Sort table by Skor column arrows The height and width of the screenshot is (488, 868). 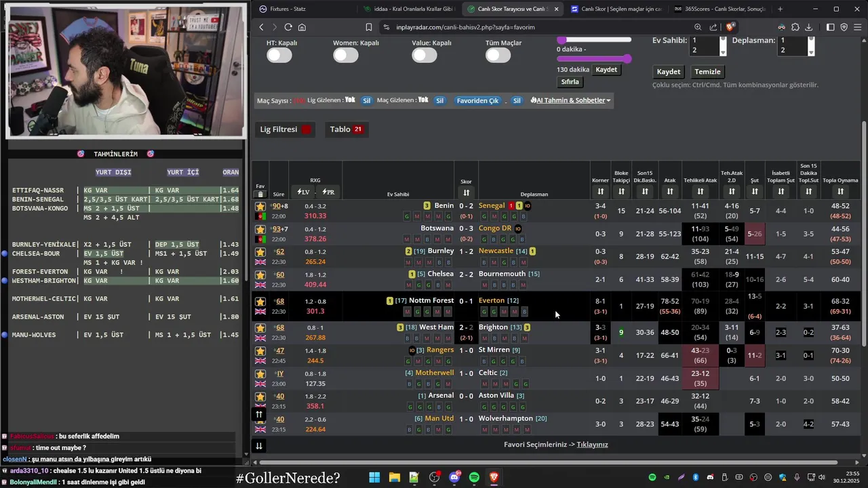point(466,192)
